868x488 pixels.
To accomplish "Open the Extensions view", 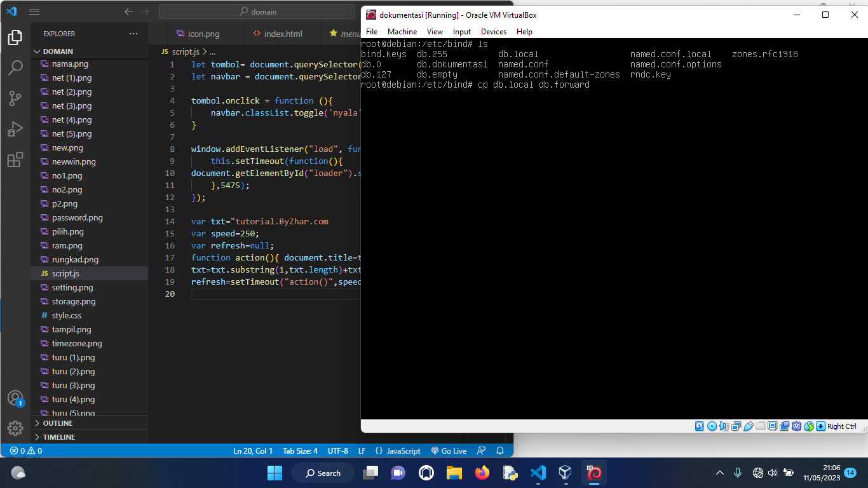I will click(x=15, y=159).
